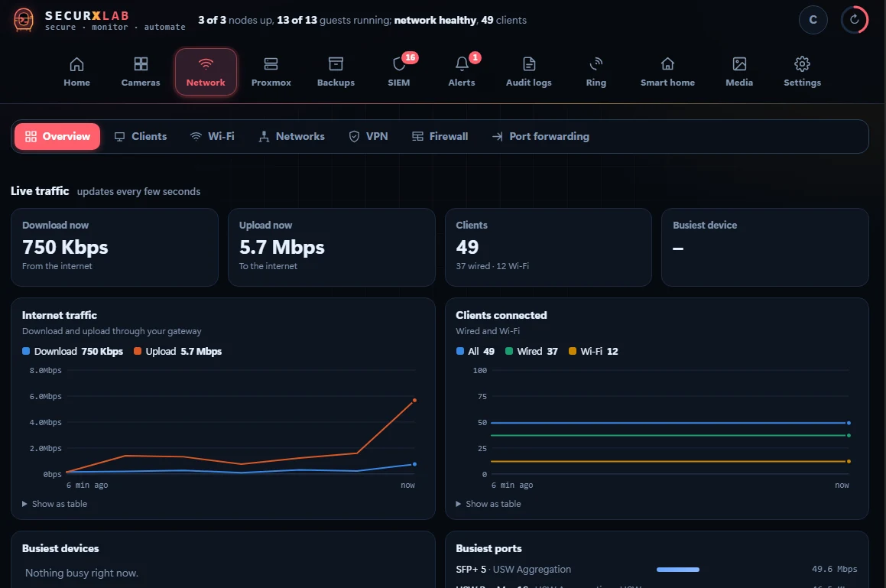
Task: Click the SFP+ 5 usage bar
Action: click(x=678, y=570)
